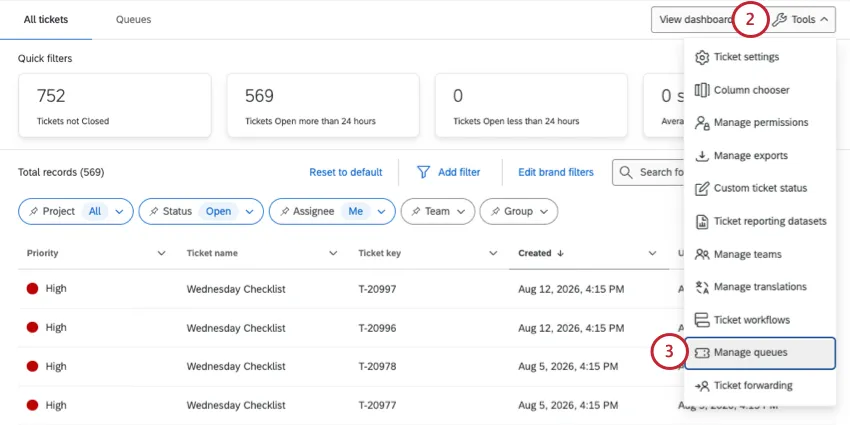Click ticket key T-20977

point(377,405)
